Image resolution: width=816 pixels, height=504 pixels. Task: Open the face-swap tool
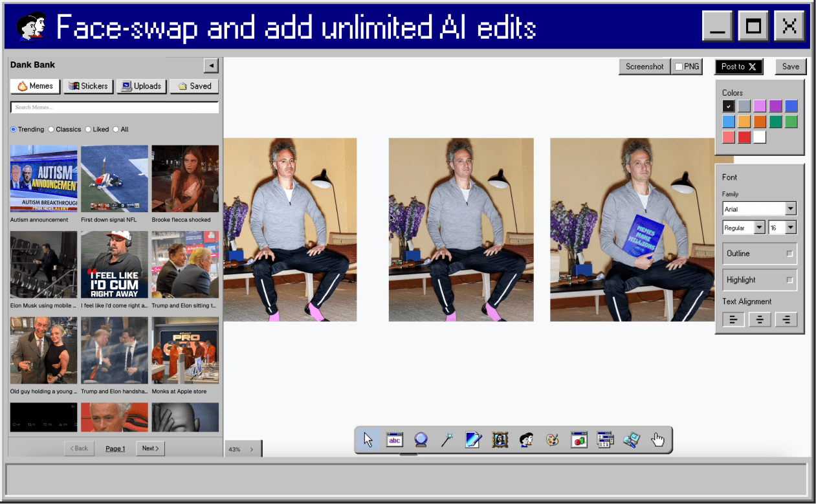tap(525, 439)
